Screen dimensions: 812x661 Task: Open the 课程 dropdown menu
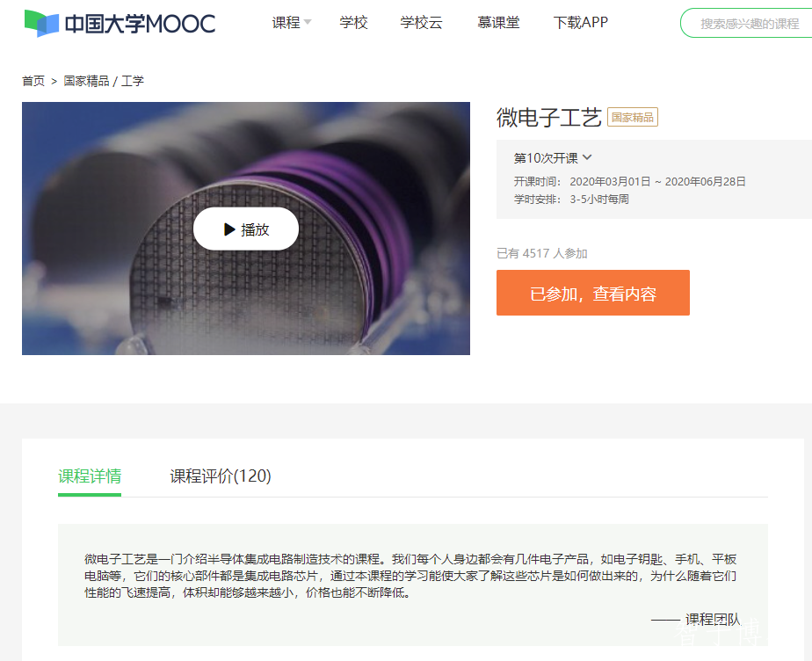292,22
